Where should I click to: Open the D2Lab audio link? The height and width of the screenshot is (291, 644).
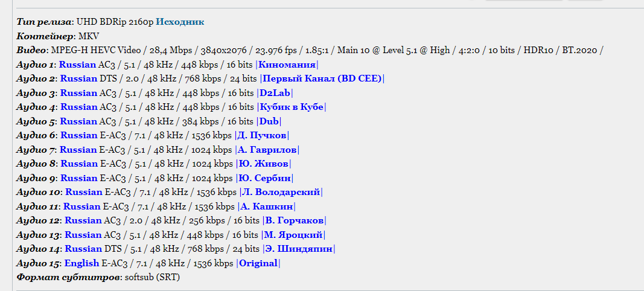(x=274, y=93)
